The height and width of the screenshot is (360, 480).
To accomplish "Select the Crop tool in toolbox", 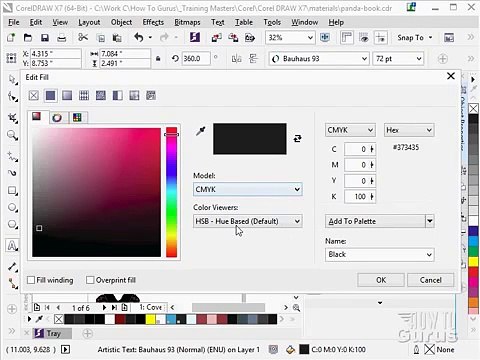I will point(12,117).
